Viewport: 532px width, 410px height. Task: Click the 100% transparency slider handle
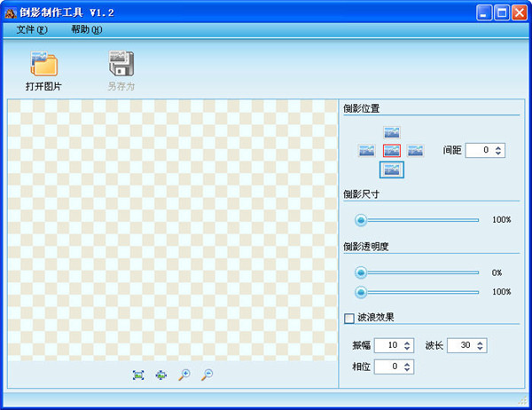[x=361, y=292]
